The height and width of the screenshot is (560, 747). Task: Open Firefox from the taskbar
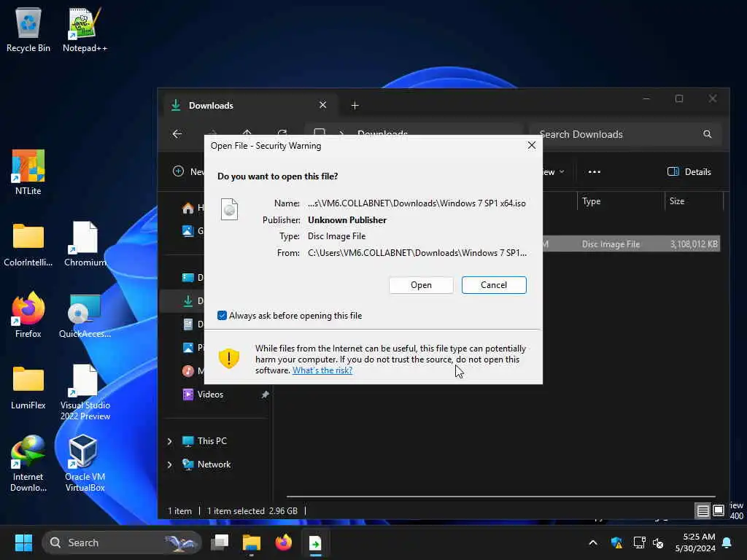tap(284, 542)
